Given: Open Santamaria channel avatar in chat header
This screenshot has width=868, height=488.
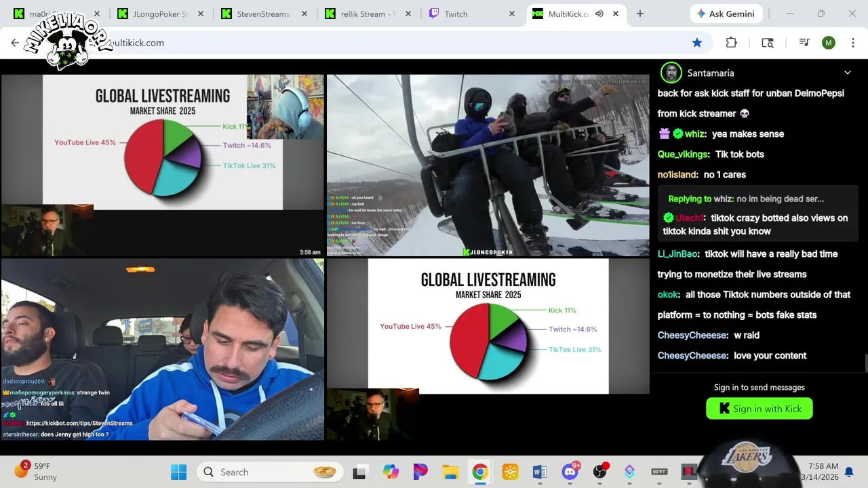Looking at the screenshot, I should 671,73.
